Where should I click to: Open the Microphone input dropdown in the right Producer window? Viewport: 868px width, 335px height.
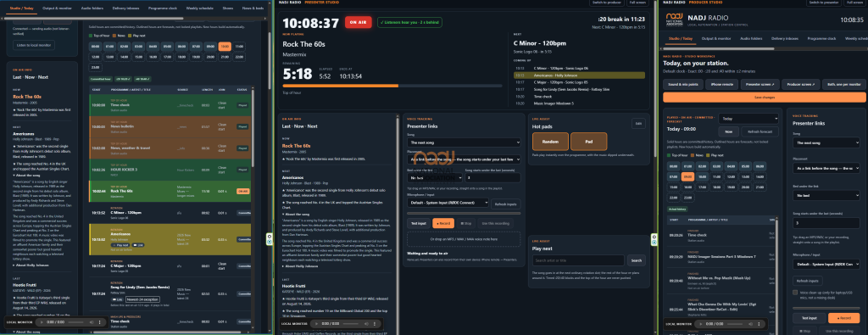[826, 264]
